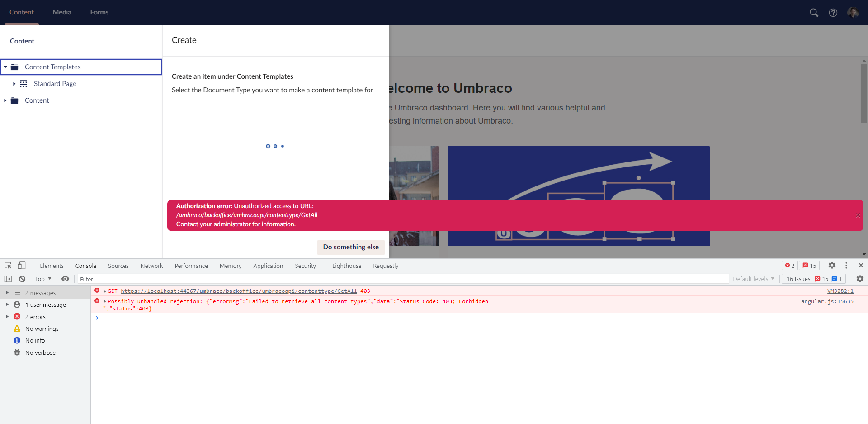
Task: Expand the GET request error details arrow
Action: 105,291
